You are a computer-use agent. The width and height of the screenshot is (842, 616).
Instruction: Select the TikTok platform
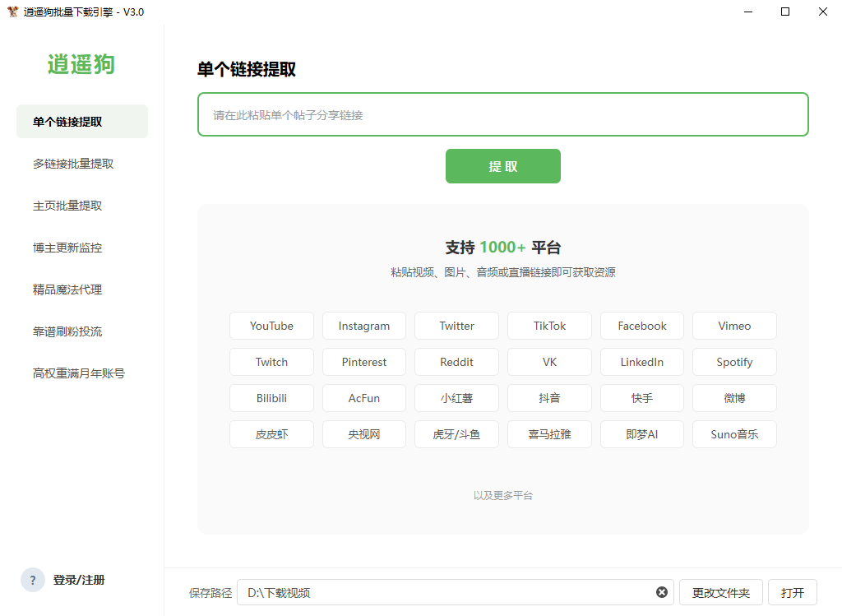pos(548,326)
